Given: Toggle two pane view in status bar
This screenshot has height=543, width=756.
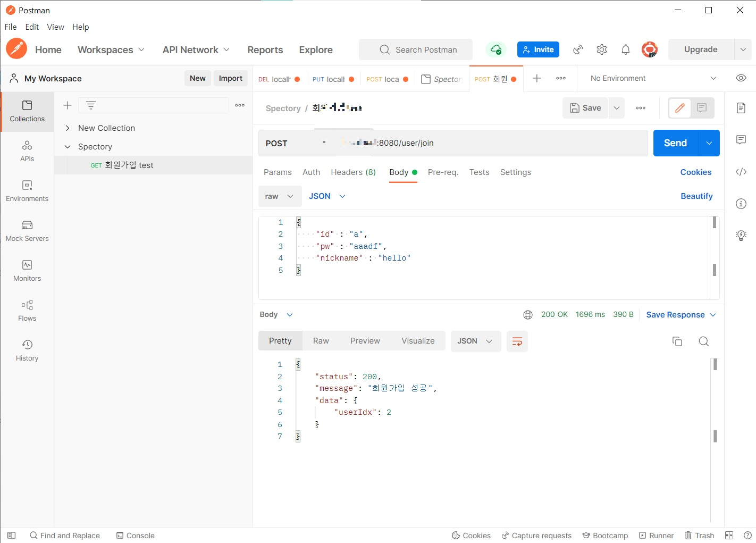Looking at the screenshot, I should pyautogui.click(x=729, y=536).
